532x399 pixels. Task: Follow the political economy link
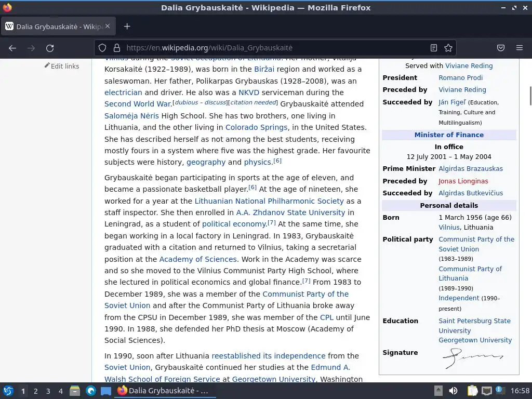pos(234,224)
